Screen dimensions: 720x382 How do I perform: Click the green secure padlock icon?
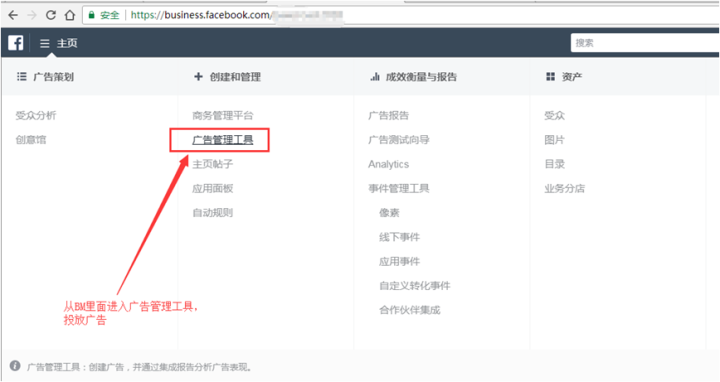[91, 15]
